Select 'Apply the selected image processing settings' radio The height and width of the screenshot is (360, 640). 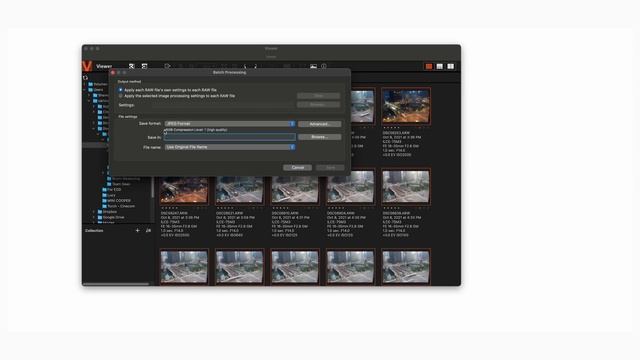coord(120,96)
